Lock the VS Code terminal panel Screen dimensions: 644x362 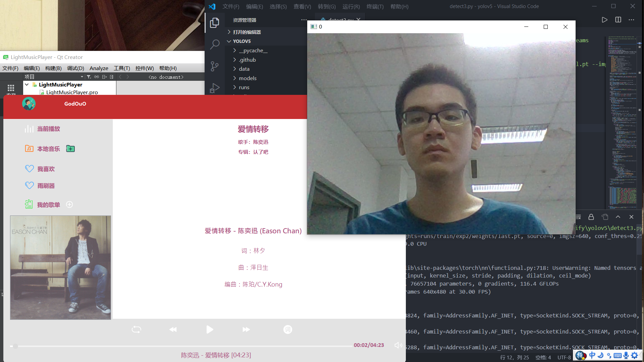[x=591, y=217]
